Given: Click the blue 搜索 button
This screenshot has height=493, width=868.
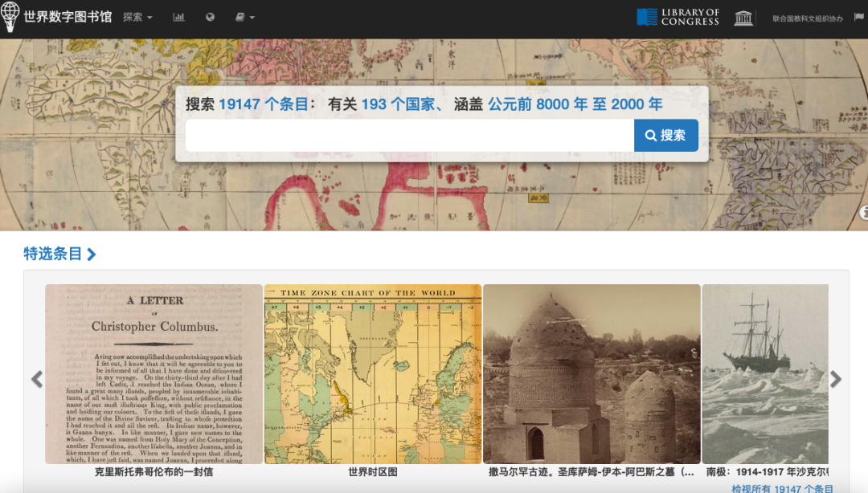Looking at the screenshot, I should (666, 135).
